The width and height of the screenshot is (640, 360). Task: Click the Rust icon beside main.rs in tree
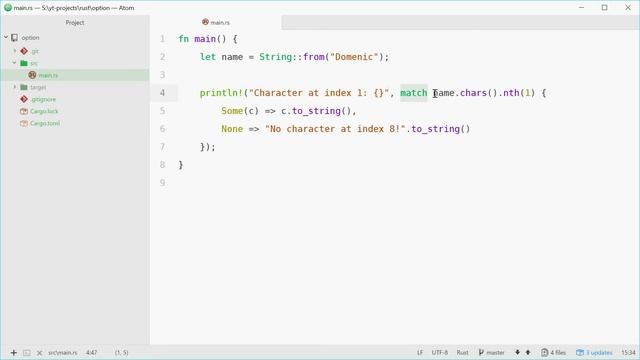[x=32, y=75]
